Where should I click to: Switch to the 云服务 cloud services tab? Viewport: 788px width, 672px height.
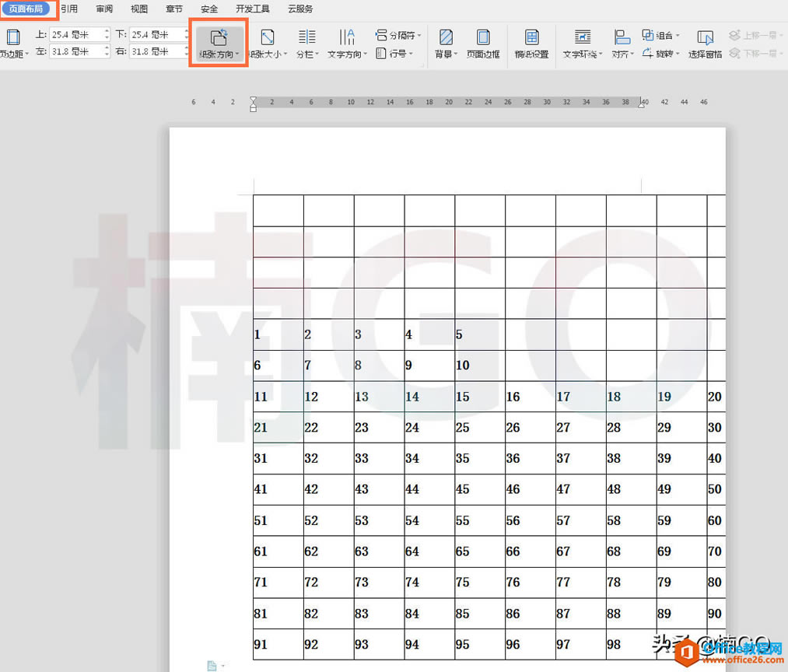[x=300, y=9]
